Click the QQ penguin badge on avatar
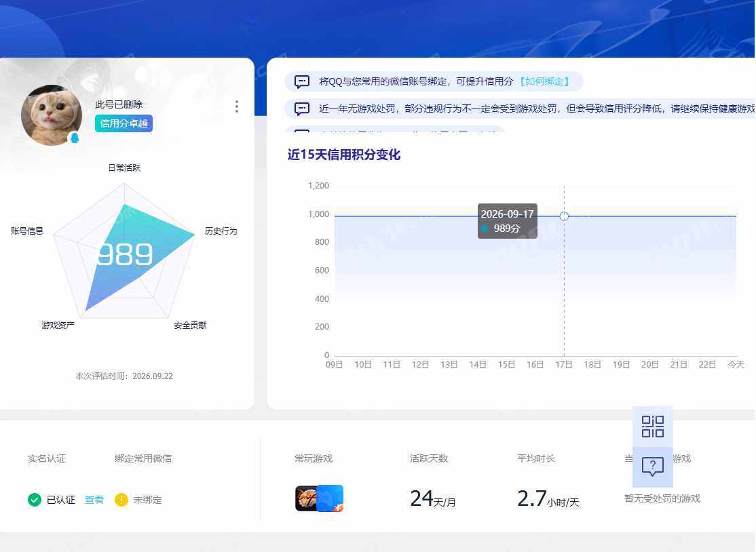The image size is (756, 552). 74,138
